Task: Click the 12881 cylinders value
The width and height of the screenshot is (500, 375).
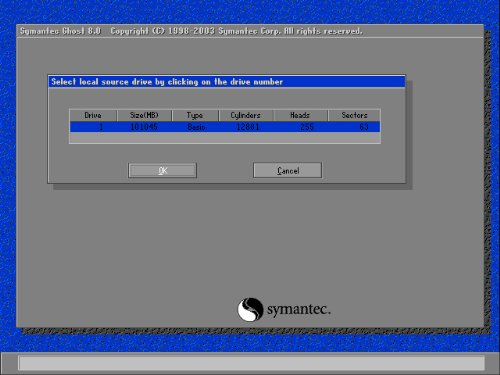Action: (248, 127)
